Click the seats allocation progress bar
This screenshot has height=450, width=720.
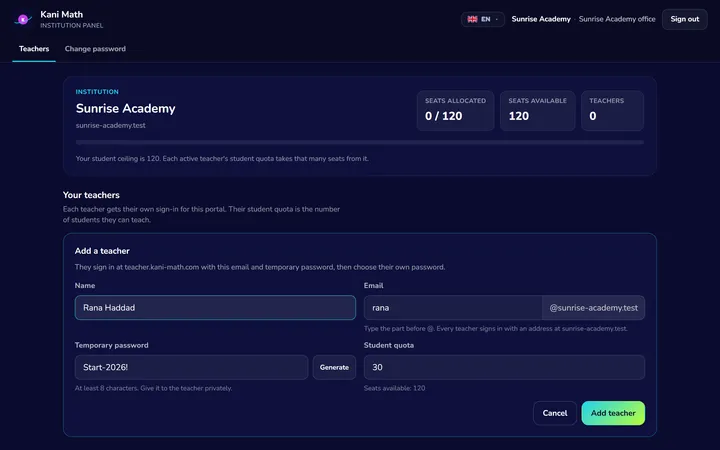pyautogui.click(x=360, y=142)
